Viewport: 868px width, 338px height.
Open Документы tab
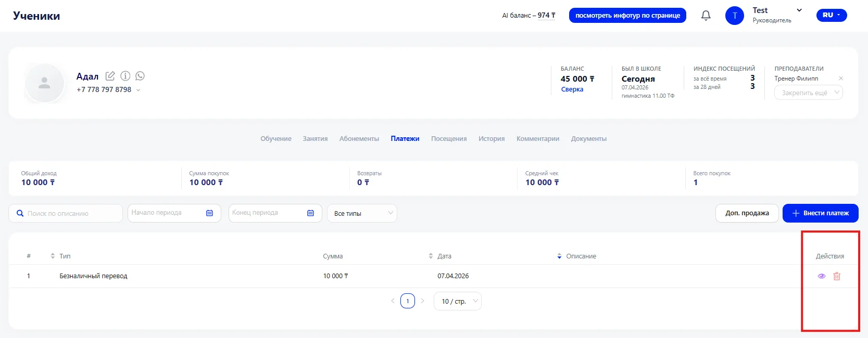pos(589,139)
